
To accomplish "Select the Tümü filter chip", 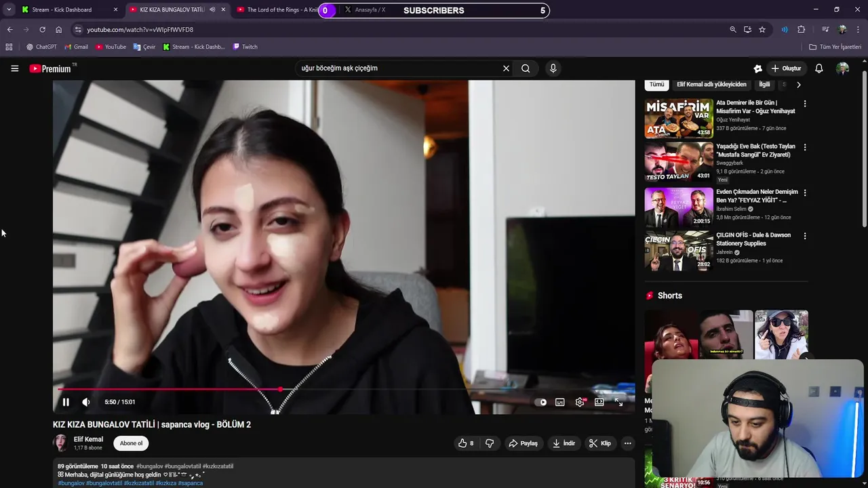I will point(656,85).
